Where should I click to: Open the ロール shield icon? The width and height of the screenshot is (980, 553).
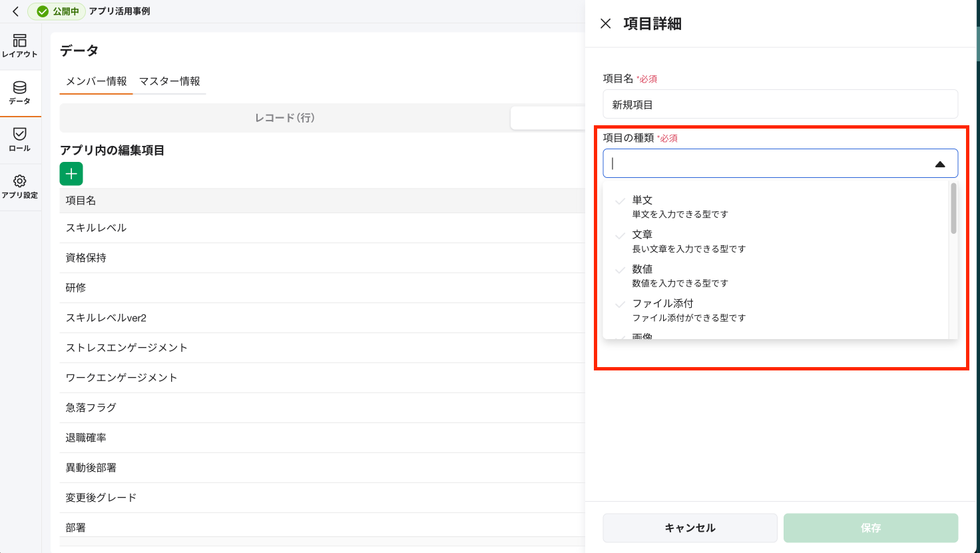point(20,140)
